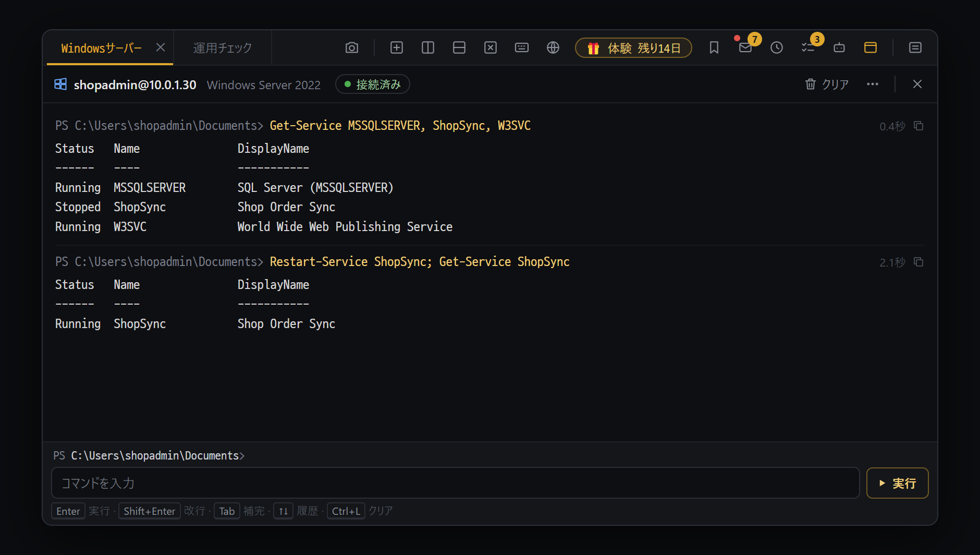The image size is (980, 555).
Task: Copy the Get-Service MSSQLSERVER command output
Action: coord(918,126)
